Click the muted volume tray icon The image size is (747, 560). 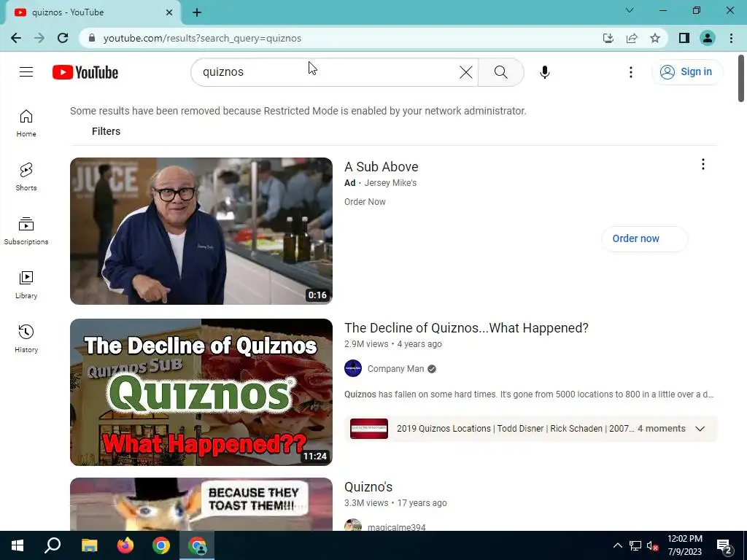coord(652,545)
